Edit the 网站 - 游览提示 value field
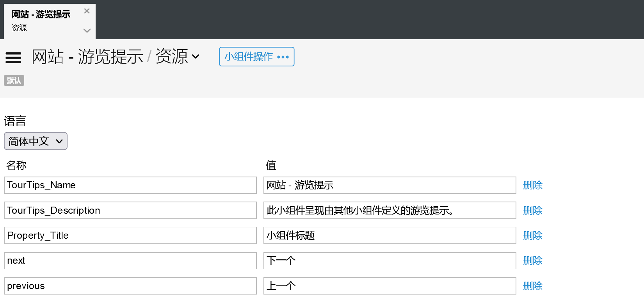This screenshot has width=644, height=300. 390,185
